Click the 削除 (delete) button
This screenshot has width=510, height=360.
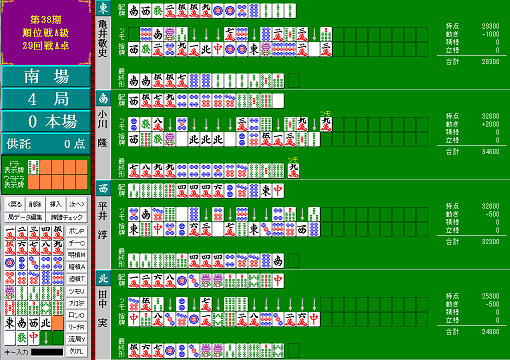click(x=35, y=204)
